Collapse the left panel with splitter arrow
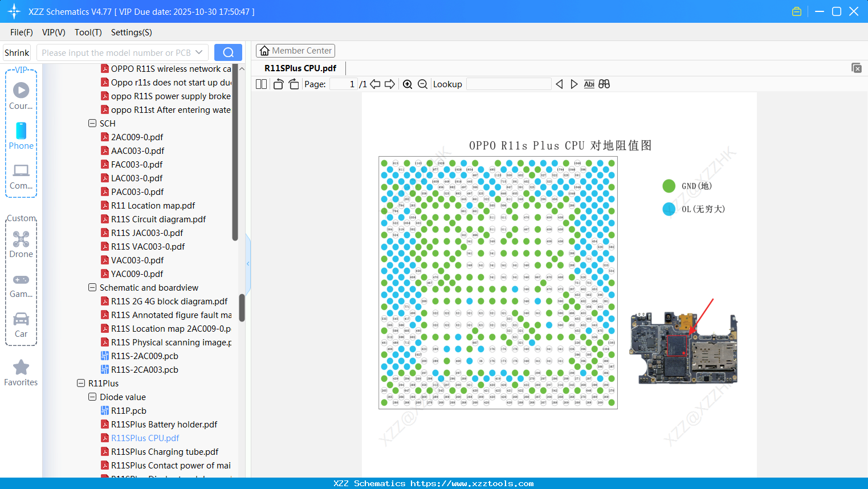This screenshot has width=868, height=489. point(248,263)
